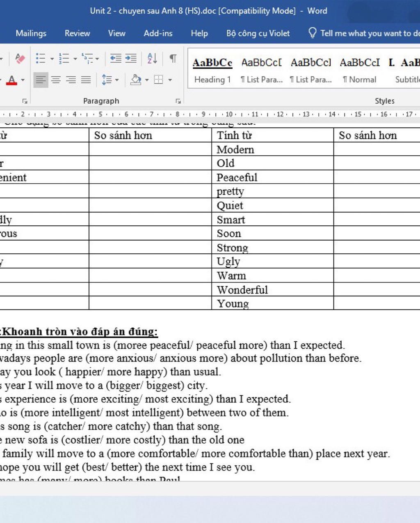Screen dimensions: 420x523
Task: Open the Mailings tab
Action: (x=31, y=33)
